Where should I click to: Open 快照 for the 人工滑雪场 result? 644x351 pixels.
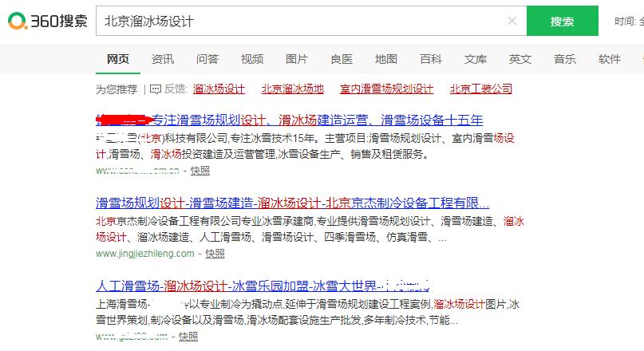[x=188, y=337]
